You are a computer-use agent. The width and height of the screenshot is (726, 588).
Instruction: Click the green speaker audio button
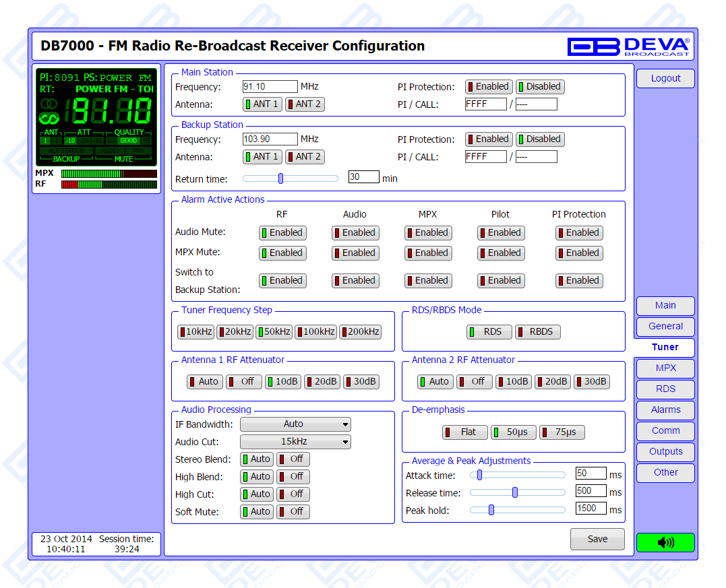click(665, 542)
